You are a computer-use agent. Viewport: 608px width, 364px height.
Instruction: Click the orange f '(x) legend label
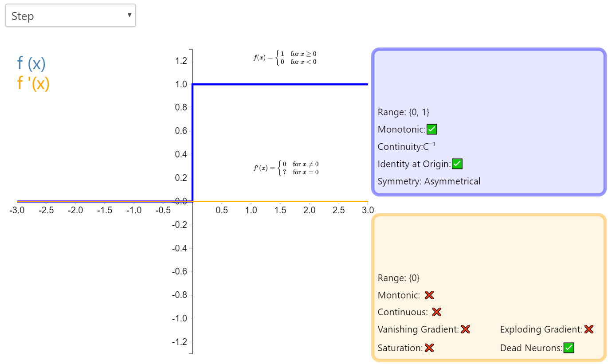[x=33, y=83]
